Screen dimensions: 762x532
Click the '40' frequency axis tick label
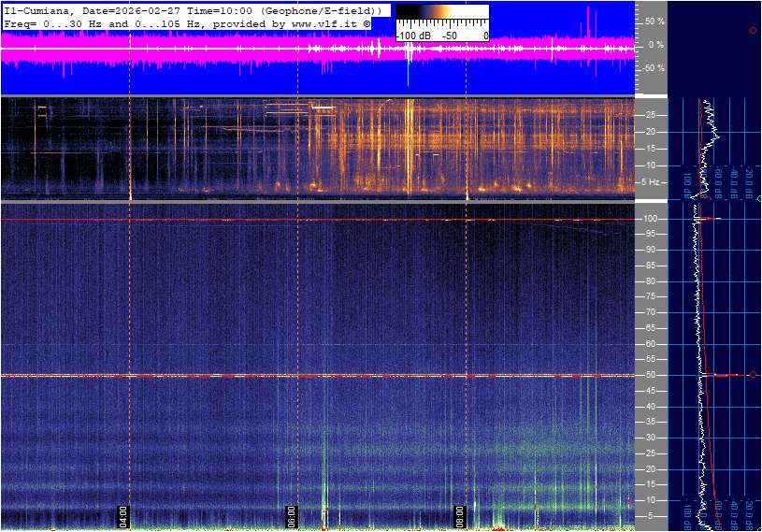point(650,407)
